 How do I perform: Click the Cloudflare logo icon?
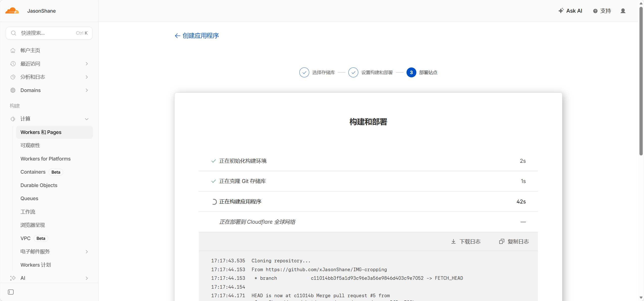pos(12,11)
